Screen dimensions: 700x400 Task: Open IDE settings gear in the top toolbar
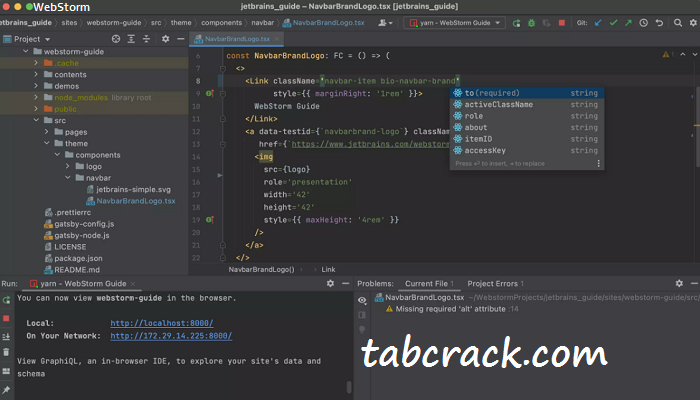pos(693,23)
